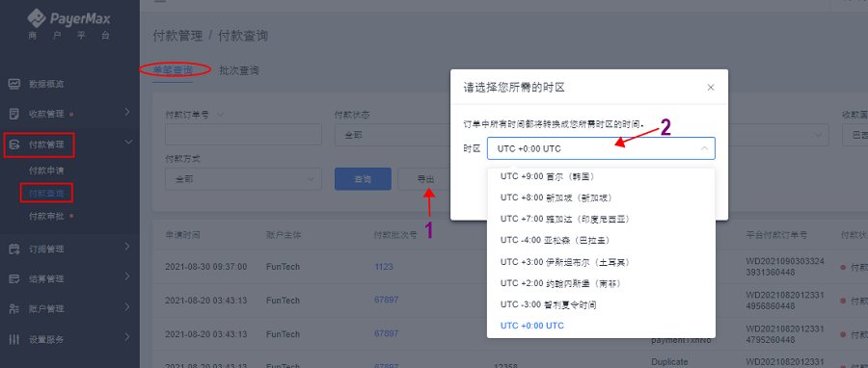Select UTC +3:00 伊斯坦布尔 option
Image resolution: width=868 pixels, height=368 pixels.
(601, 262)
